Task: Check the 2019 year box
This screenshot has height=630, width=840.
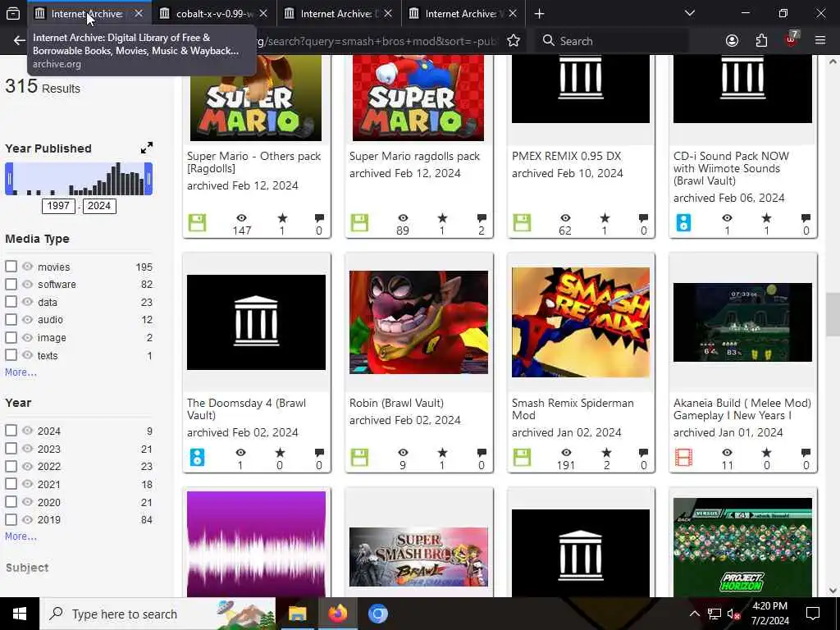Action: point(11,519)
